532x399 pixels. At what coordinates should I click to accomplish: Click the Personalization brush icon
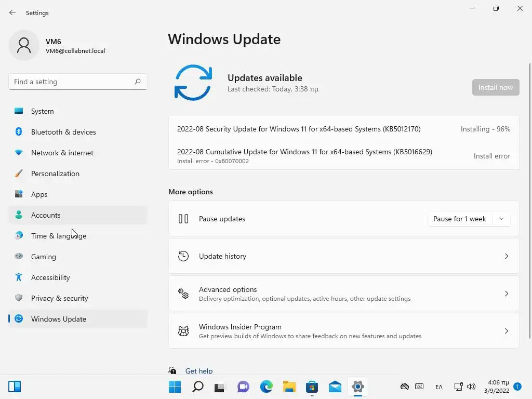(x=19, y=174)
